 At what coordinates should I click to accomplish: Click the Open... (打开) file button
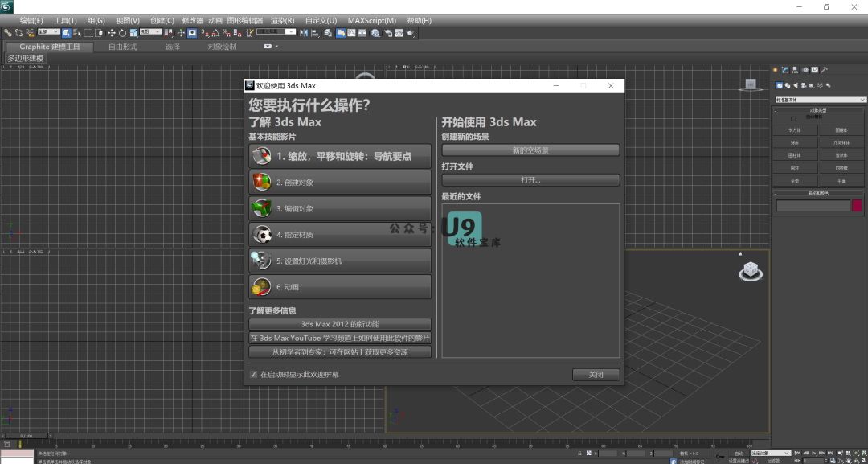click(x=530, y=180)
